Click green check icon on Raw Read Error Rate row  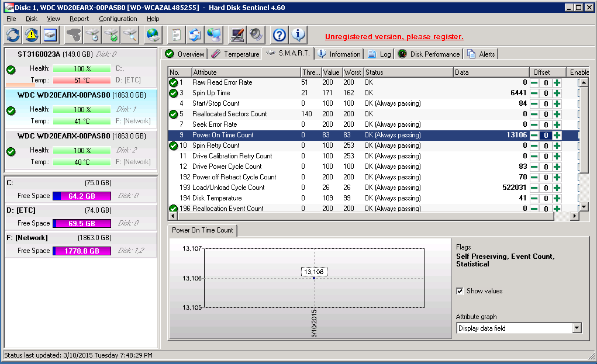(x=174, y=82)
